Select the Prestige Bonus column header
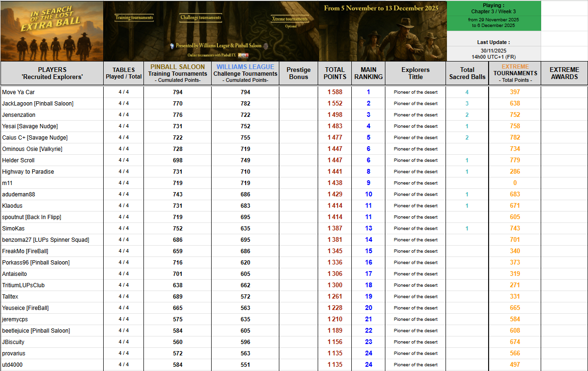Viewport: 588px width, 371px height. tap(298, 73)
